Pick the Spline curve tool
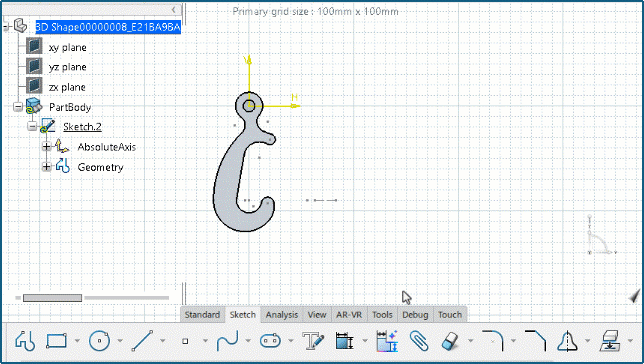The width and height of the screenshot is (644, 364). click(x=228, y=341)
